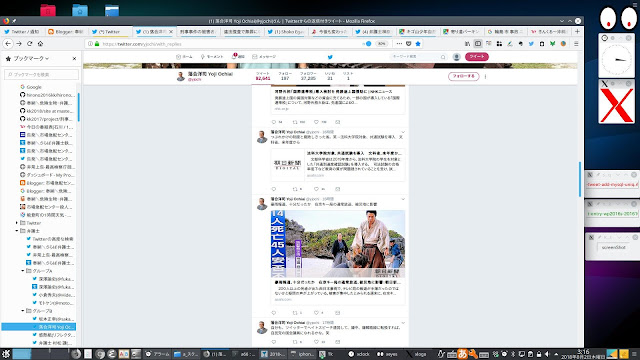This screenshot has width=640, height=360.
Task: Open the 朝日新聞 DIGITAL link card
Action: click(338, 164)
